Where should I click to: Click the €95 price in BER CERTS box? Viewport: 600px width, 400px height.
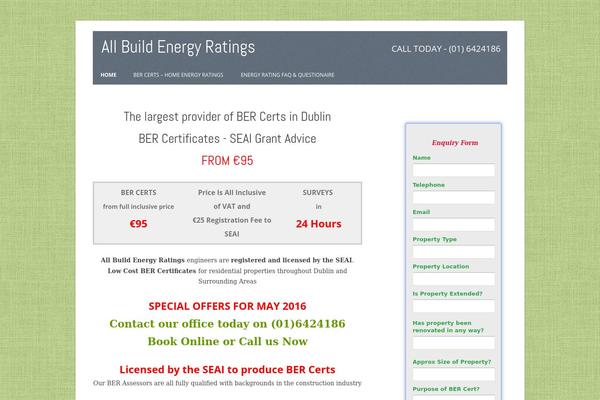(139, 224)
